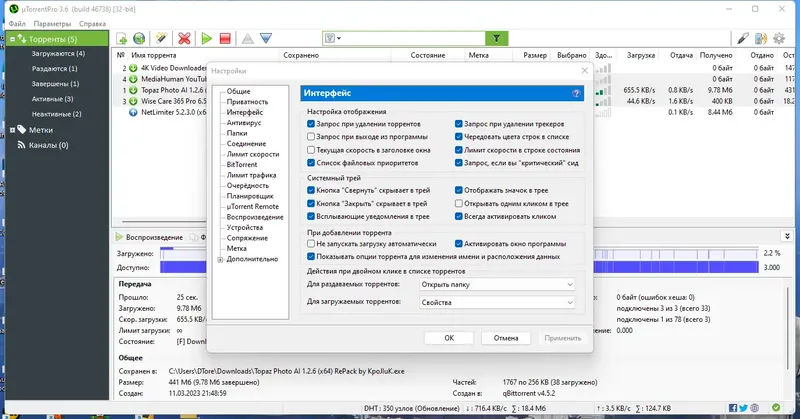Viewport: 800px width, 419px height.
Task: Click the status icon of Wise Care 365
Action: pyautogui.click(x=133, y=101)
